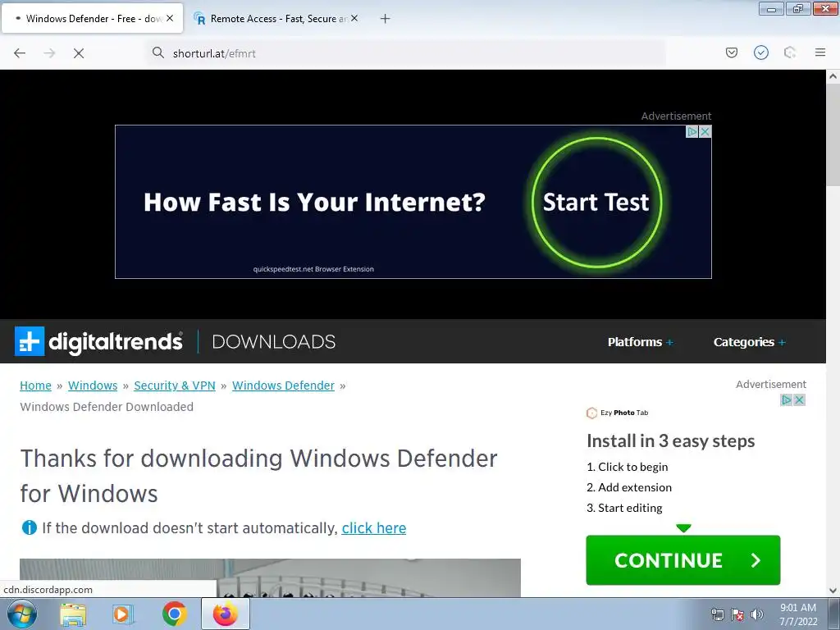Click the blue info icon

(29, 527)
